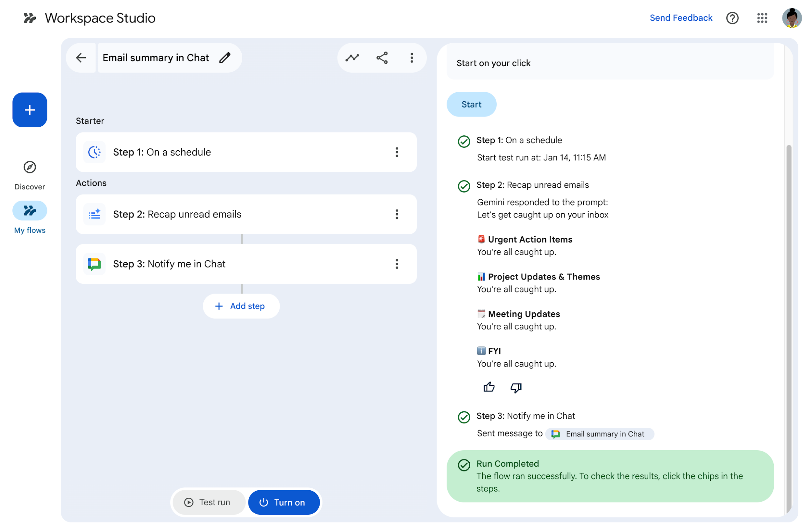Click 'Let's get caught up on your inbox' text
This screenshot has width=812, height=526.
tap(542, 215)
